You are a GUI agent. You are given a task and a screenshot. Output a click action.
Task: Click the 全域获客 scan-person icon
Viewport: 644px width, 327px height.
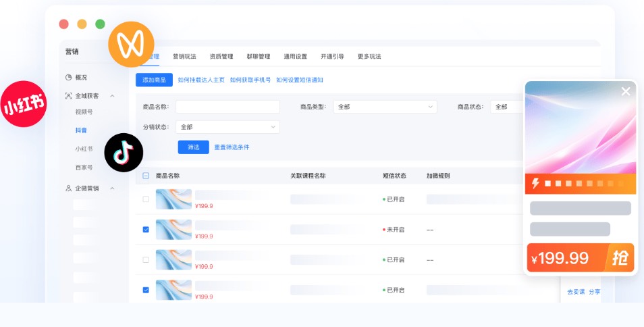(x=69, y=96)
